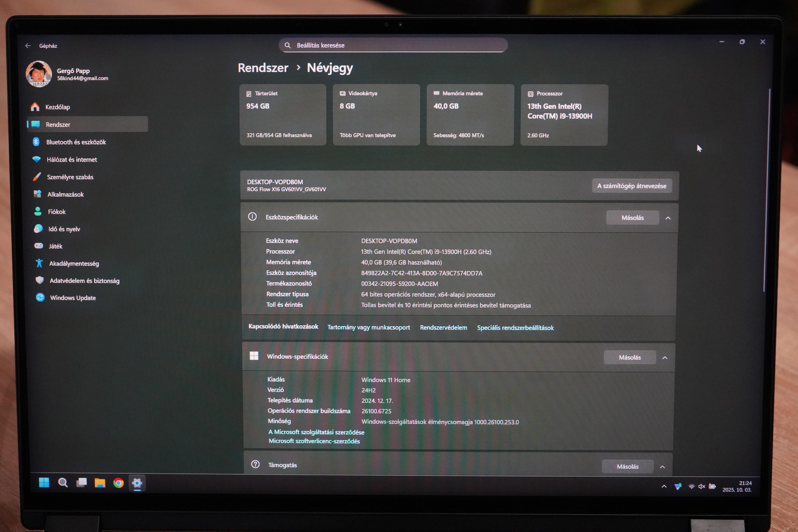Click the Wi-Fi icon in the system tray
Viewport: 798px width, 532px height.
pyautogui.click(x=691, y=487)
